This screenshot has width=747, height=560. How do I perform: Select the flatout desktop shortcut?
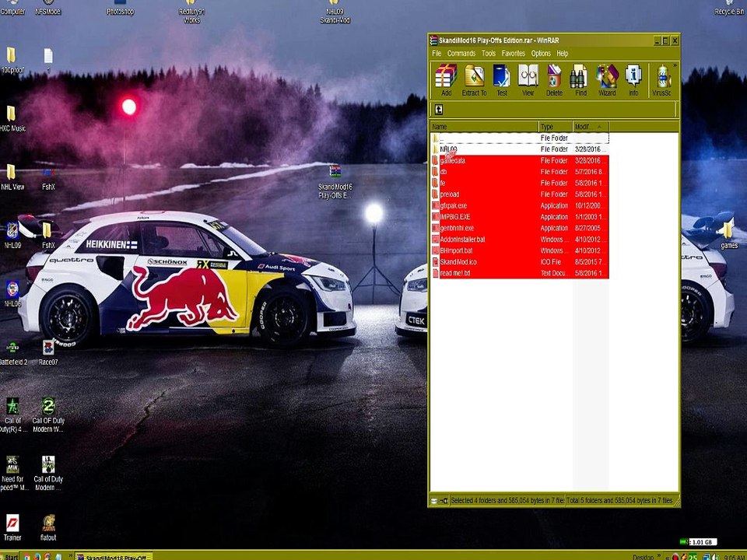(x=48, y=528)
